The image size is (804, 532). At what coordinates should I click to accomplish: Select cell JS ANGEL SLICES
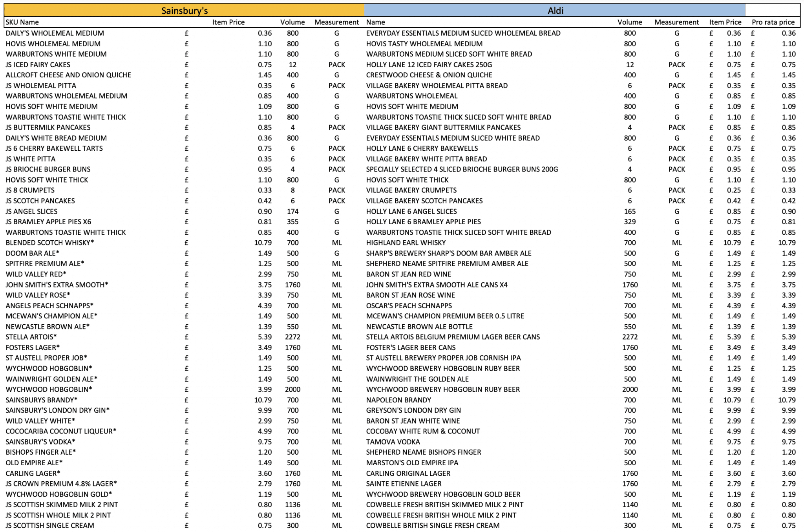(x=31, y=211)
